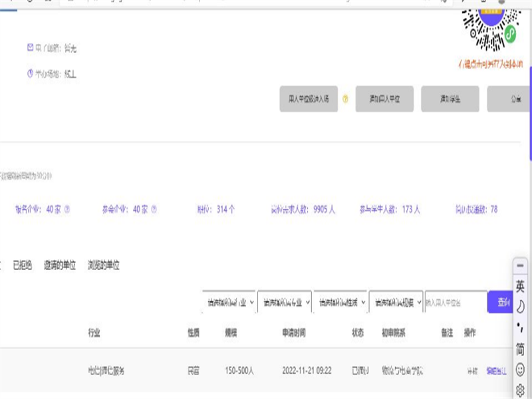
Task: Click the 添加学生 button
Action: click(x=450, y=99)
